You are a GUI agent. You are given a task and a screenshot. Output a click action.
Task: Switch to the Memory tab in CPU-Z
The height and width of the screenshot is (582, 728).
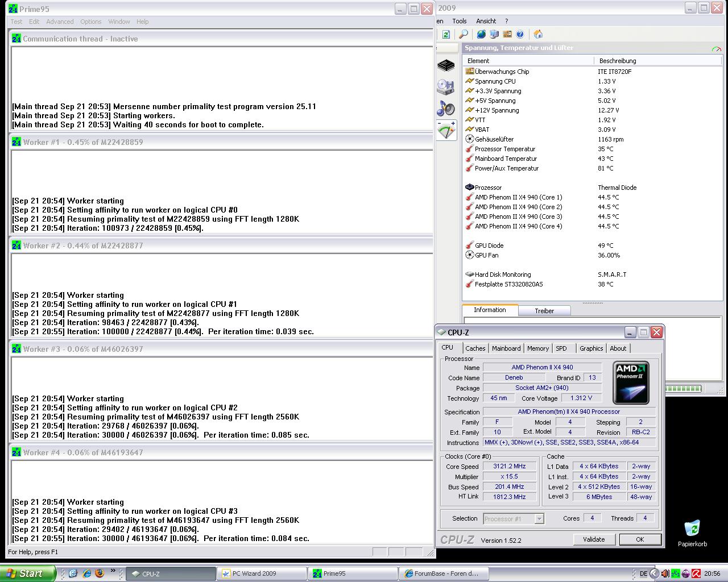[537, 348]
